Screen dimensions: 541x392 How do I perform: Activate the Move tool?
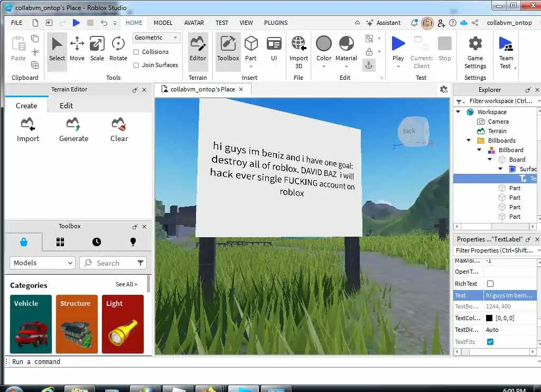click(x=77, y=49)
